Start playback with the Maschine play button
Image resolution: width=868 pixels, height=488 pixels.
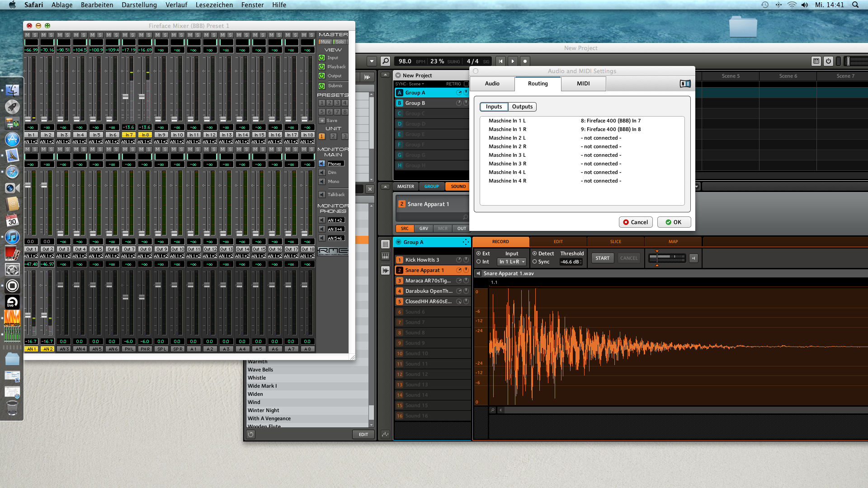pos(513,61)
